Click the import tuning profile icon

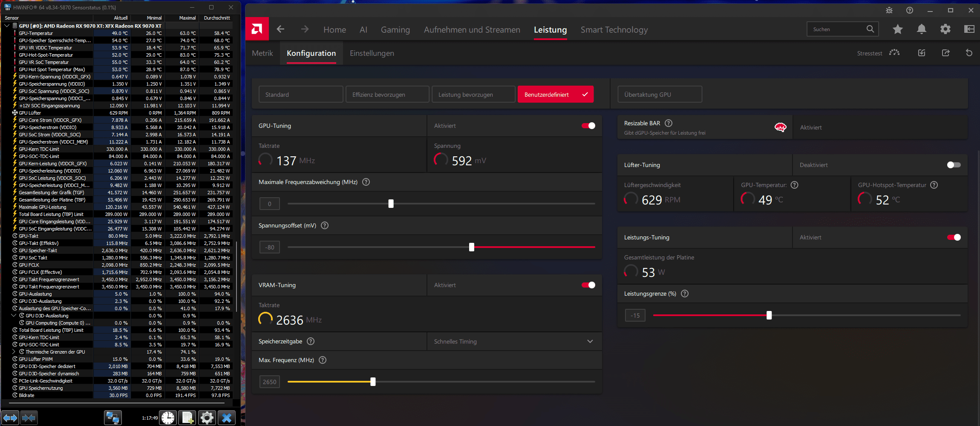922,53
